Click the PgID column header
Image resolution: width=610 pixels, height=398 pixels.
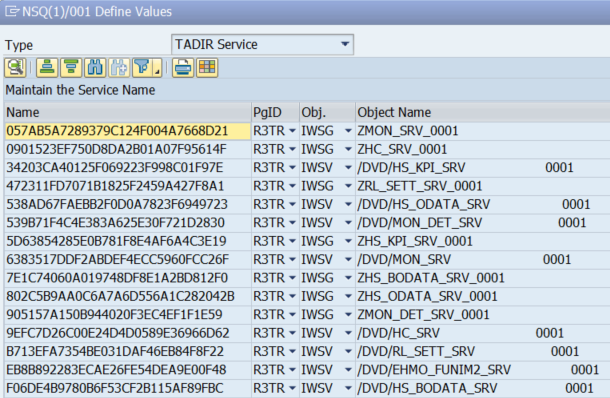tap(275, 112)
